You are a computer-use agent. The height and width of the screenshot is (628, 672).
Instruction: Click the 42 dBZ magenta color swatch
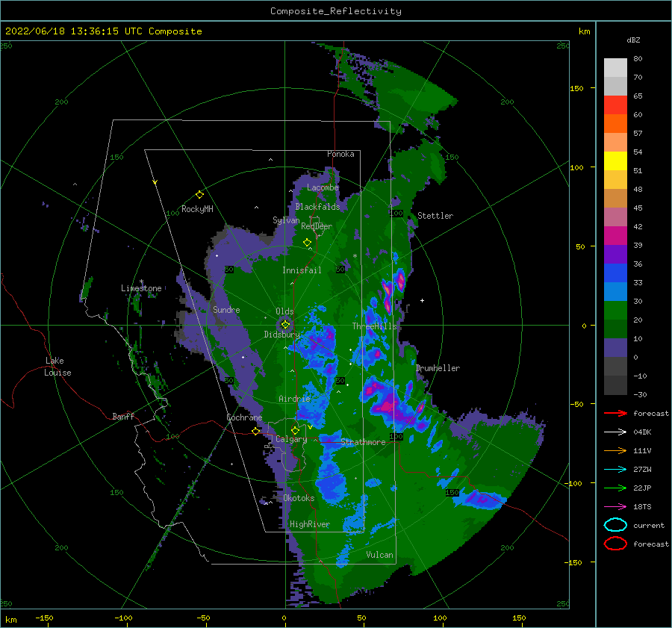tap(615, 236)
